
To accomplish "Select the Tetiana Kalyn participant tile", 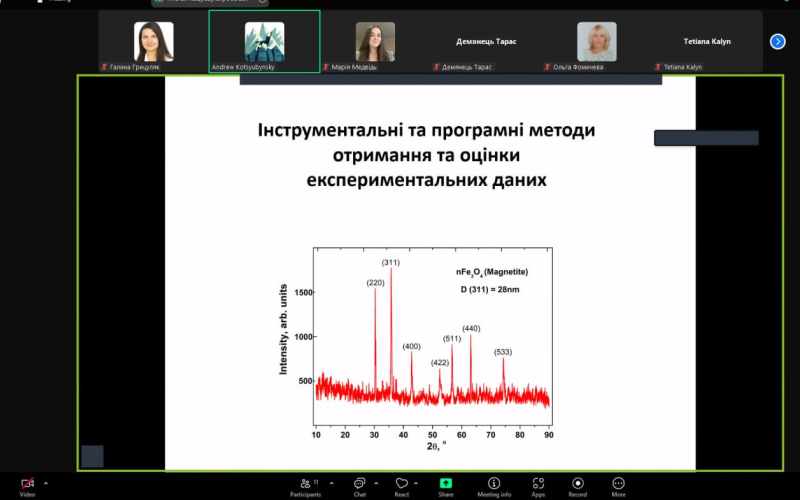I will click(x=707, y=41).
